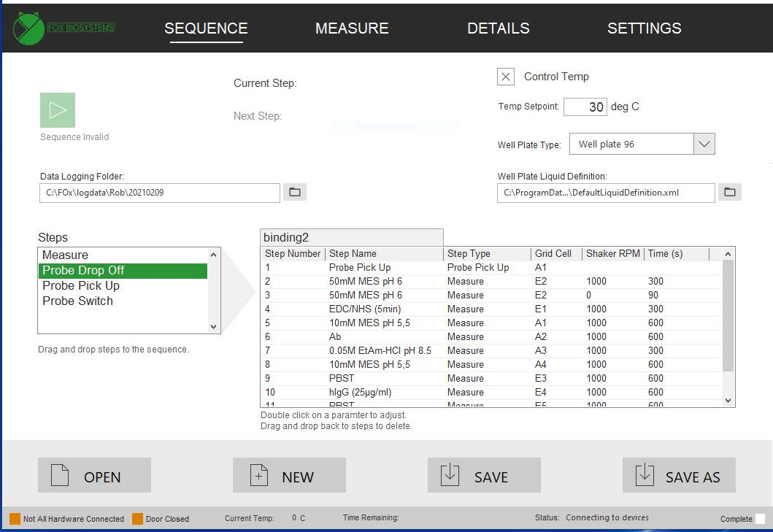773x532 pixels.
Task: Click the Step Type column header
Action: 487,254
